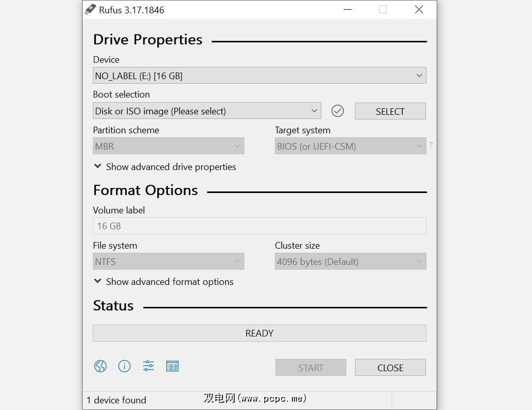
Task: Click the 'Format Options' heading
Action: pyautogui.click(x=145, y=190)
